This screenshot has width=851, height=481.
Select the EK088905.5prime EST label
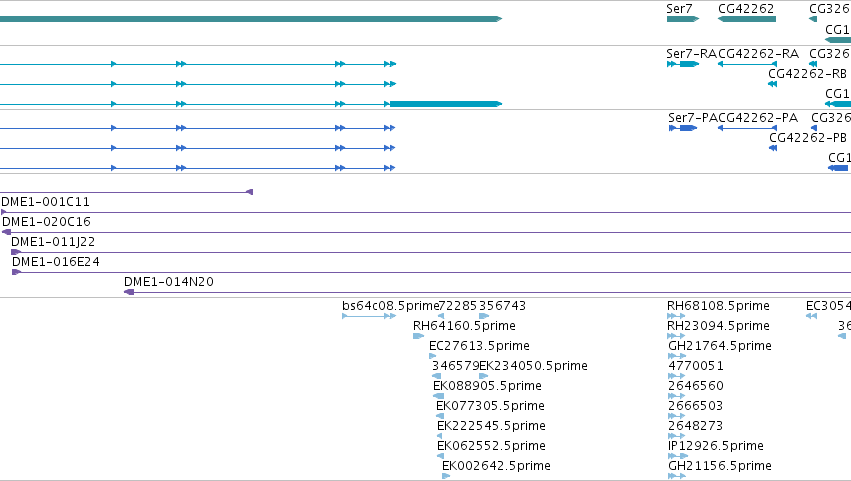point(487,387)
